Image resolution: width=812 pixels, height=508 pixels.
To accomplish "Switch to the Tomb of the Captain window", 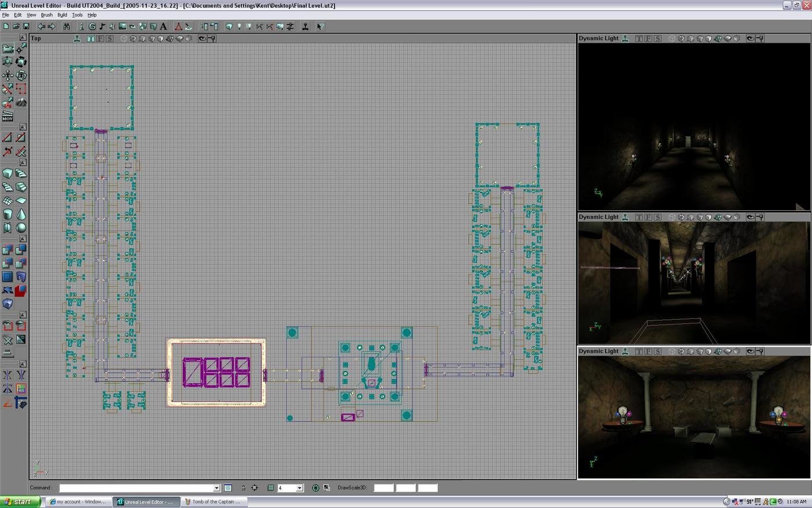I will (213, 501).
